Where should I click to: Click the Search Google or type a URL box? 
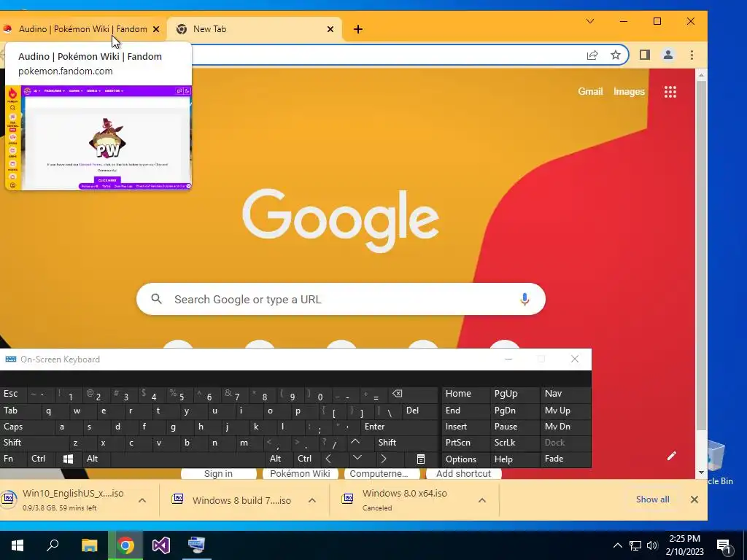point(341,299)
